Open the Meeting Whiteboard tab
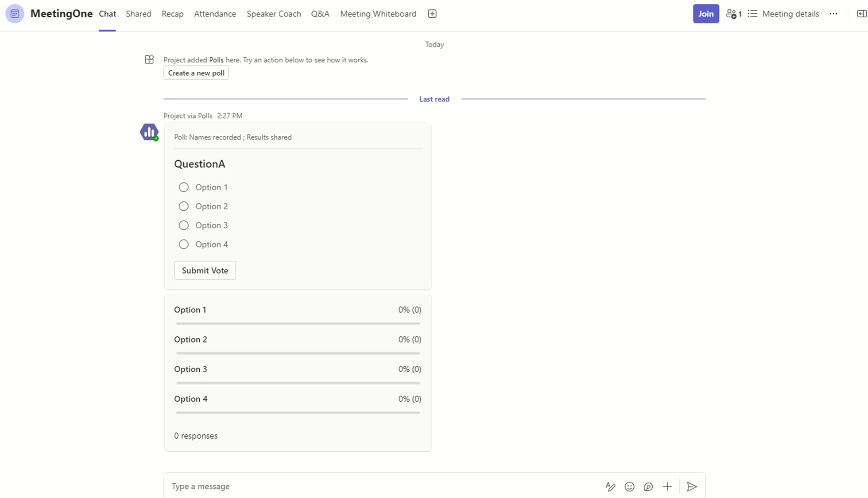Viewport: 868px width, 498px height. pos(378,14)
